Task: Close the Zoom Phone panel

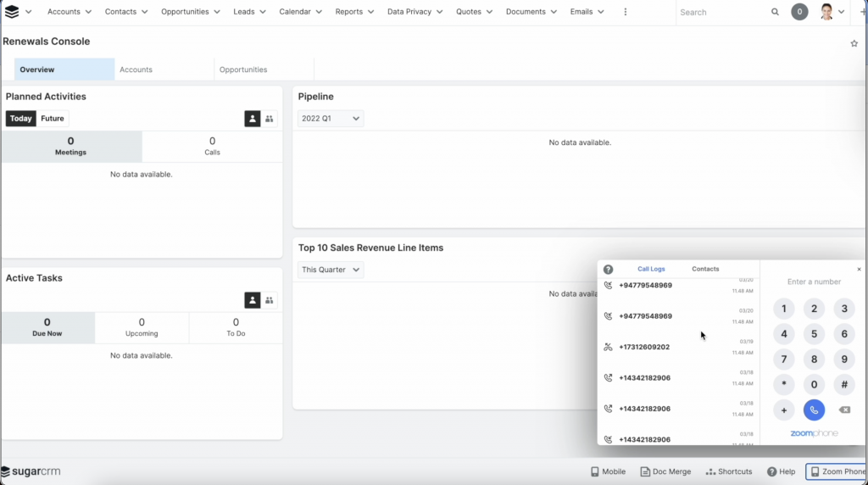Action: click(860, 269)
